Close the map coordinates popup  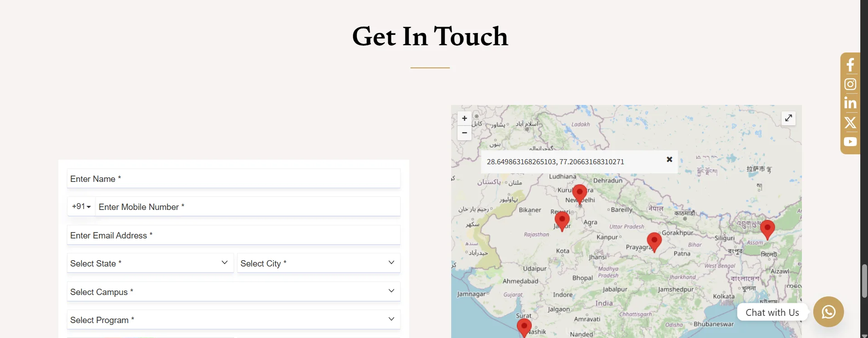coord(669,159)
